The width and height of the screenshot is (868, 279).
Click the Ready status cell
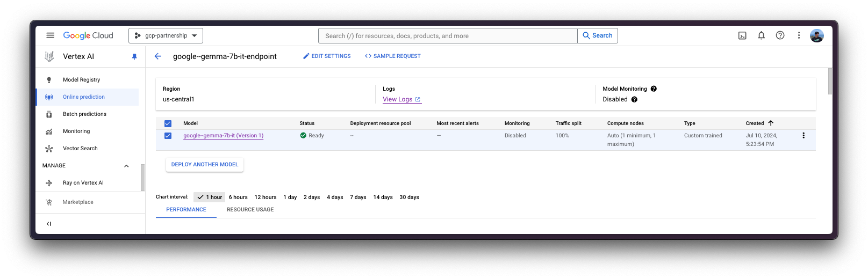point(312,136)
